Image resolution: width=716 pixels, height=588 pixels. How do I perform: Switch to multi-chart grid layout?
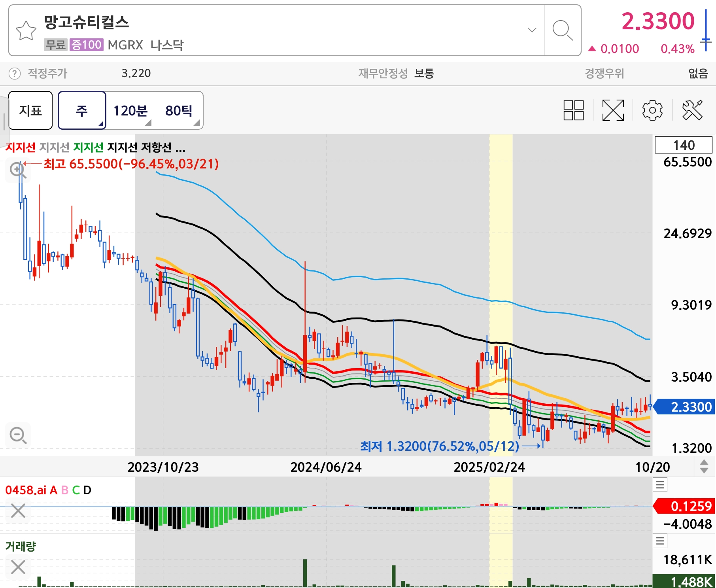click(573, 110)
